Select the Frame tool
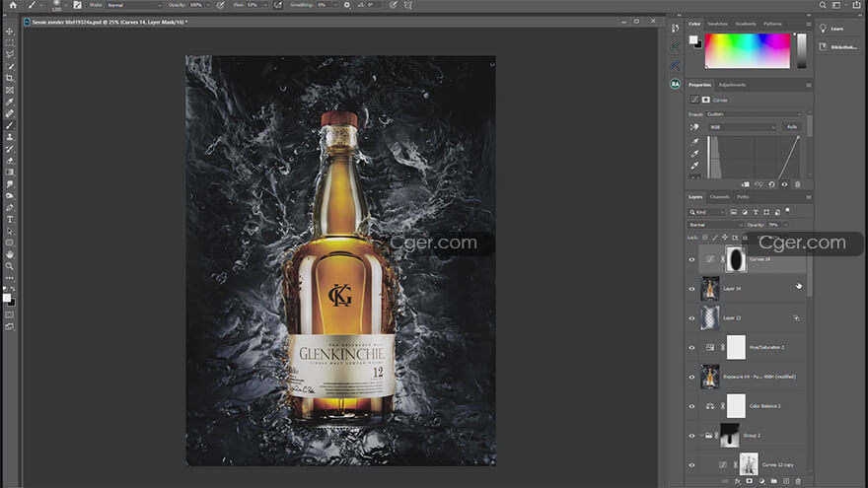 coord(10,90)
